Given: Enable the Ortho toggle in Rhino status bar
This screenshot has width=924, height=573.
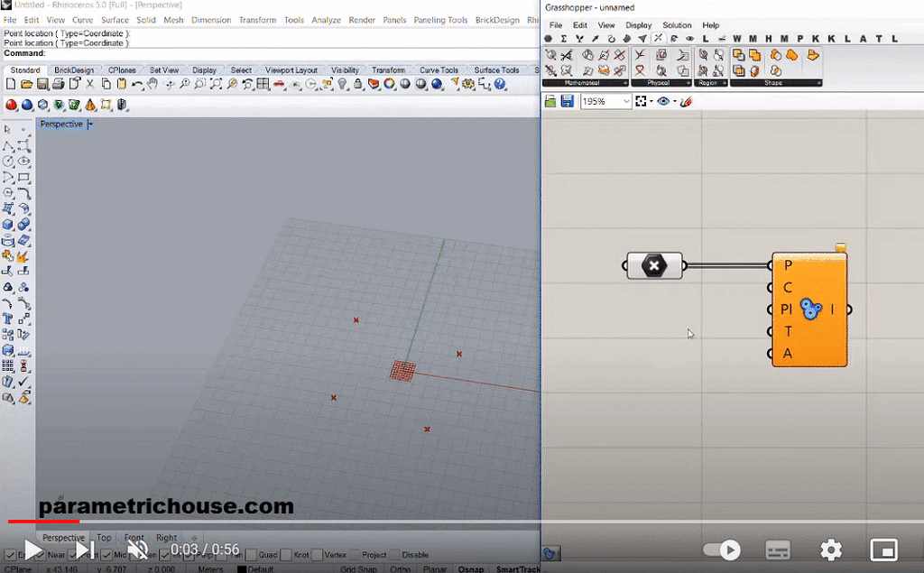Looking at the screenshot, I should coord(401,569).
